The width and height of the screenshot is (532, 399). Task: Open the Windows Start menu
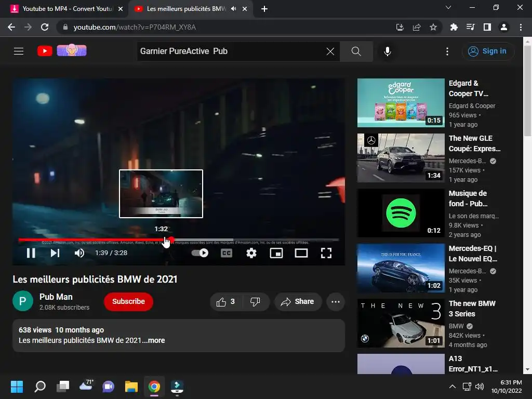(x=17, y=387)
